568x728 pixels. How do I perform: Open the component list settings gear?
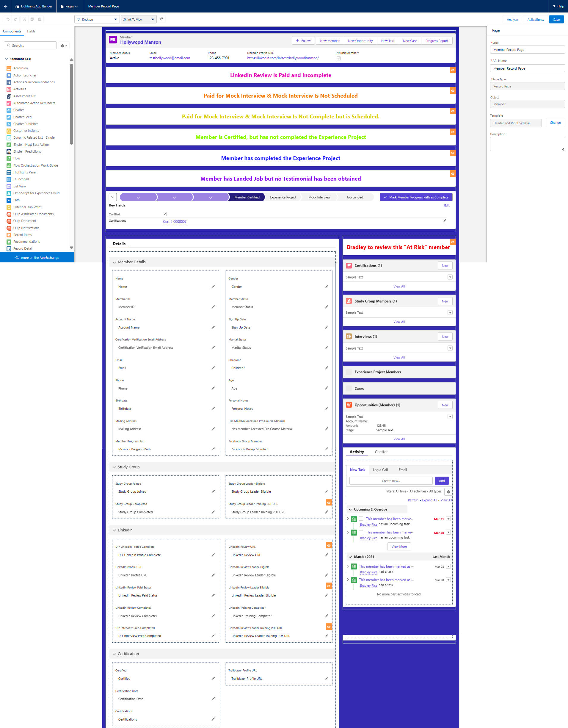coord(64,46)
